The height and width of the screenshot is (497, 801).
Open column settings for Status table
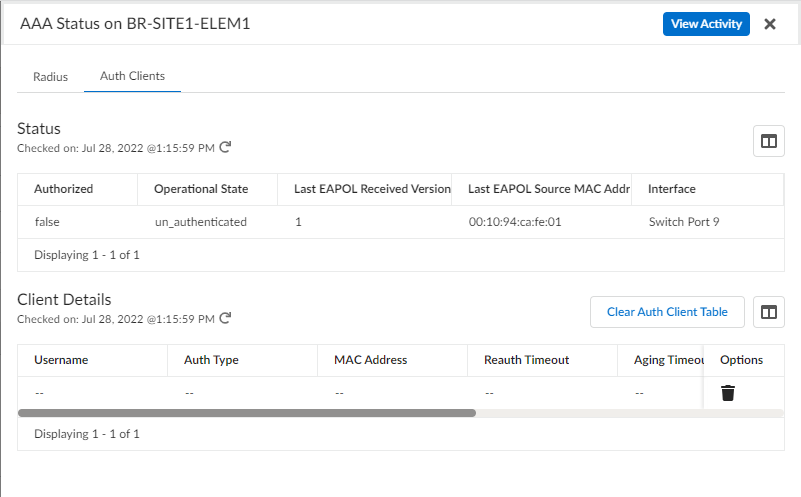click(x=768, y=141)
